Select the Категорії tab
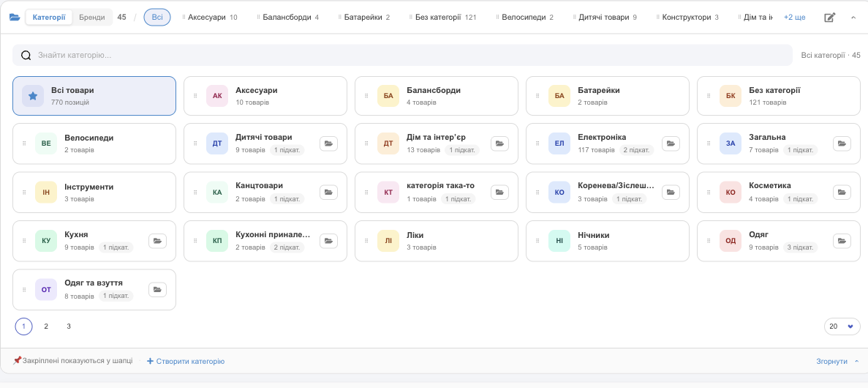This screenshot has height=388, width=868. [x=49, y=17]
